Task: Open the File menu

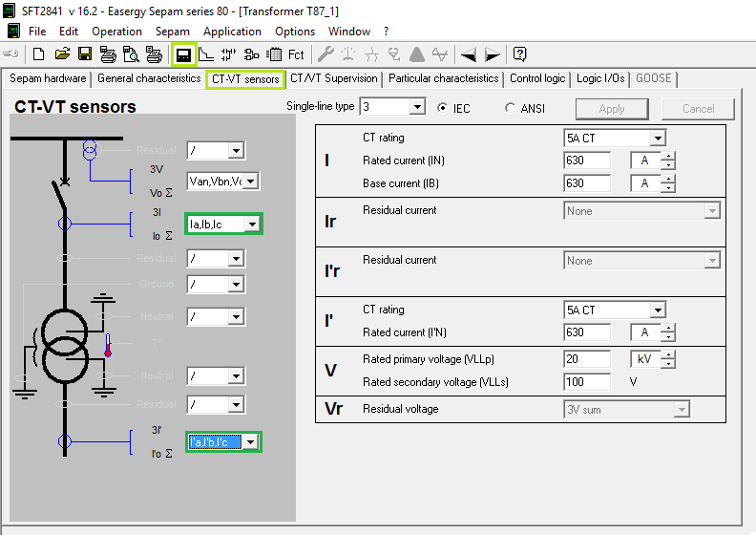Action: pyautogui.click(x=37, y=32)
